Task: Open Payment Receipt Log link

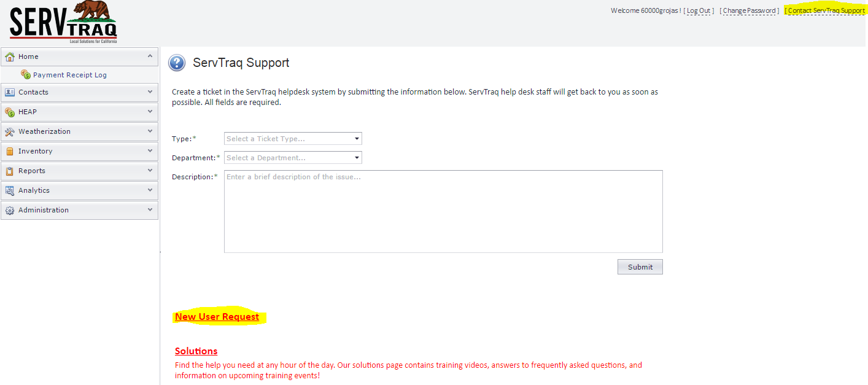Action: pyautogui.click(x=70, y=75)
